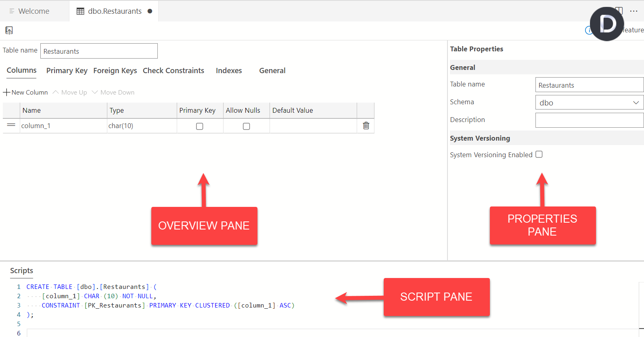This screenshot has height=337, width=644.
Task: Click the split editor icon
Action: (x=619, y=11)
